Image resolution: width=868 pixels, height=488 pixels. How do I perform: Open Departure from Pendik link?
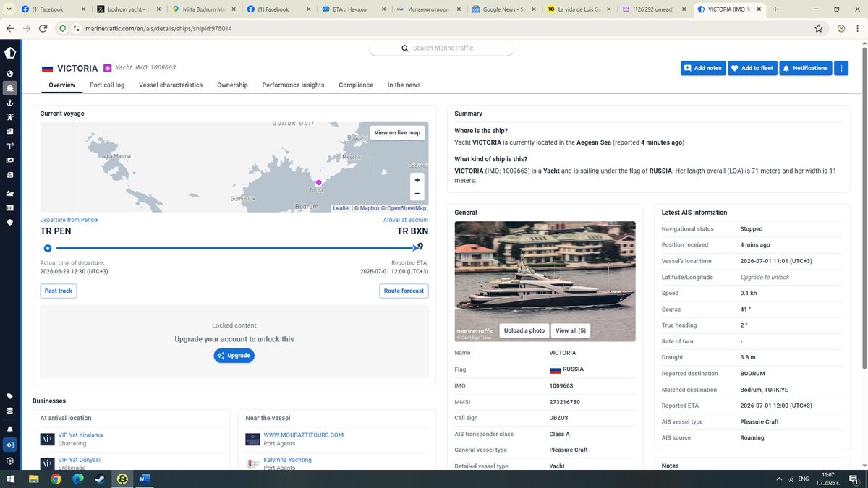[69, 220]
